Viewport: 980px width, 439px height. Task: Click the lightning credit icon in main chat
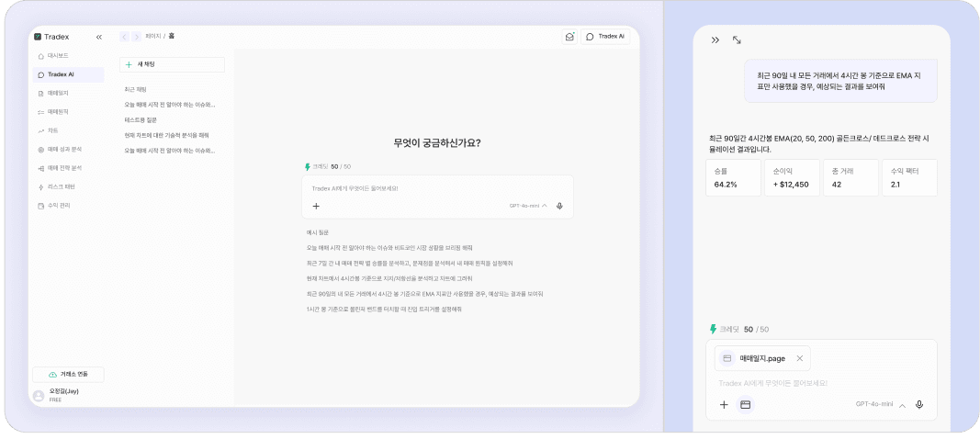point(308,167)
